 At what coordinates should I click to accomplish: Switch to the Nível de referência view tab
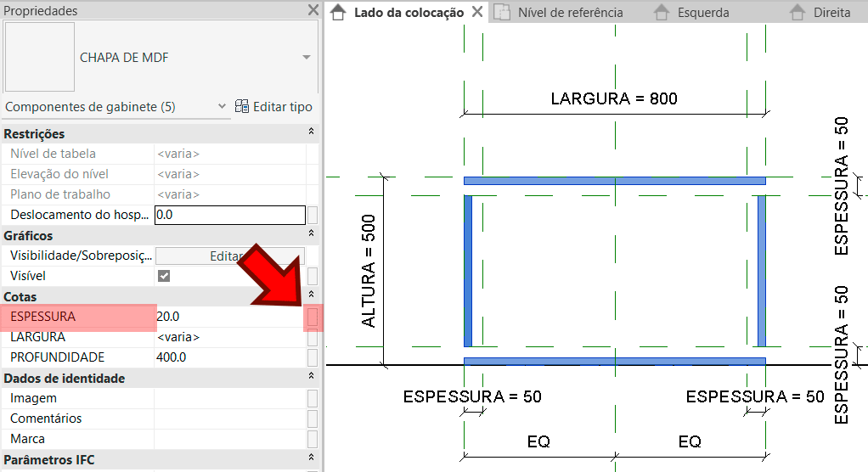570,12
